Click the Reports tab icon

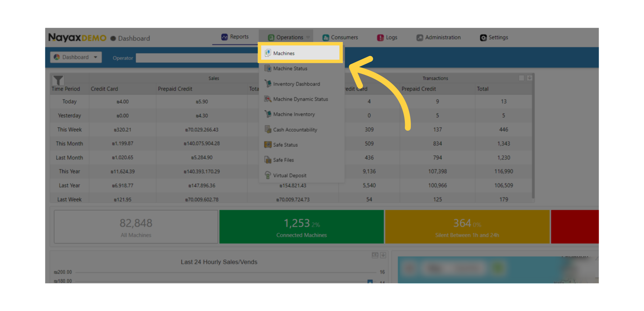point(224,37)
